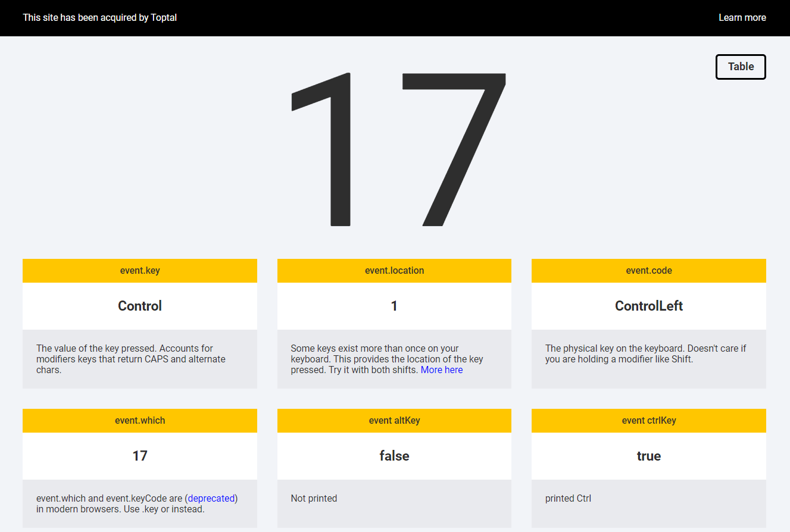790x532 pixels.
Task: Follow the 'More here' location link
Action: 441,370
